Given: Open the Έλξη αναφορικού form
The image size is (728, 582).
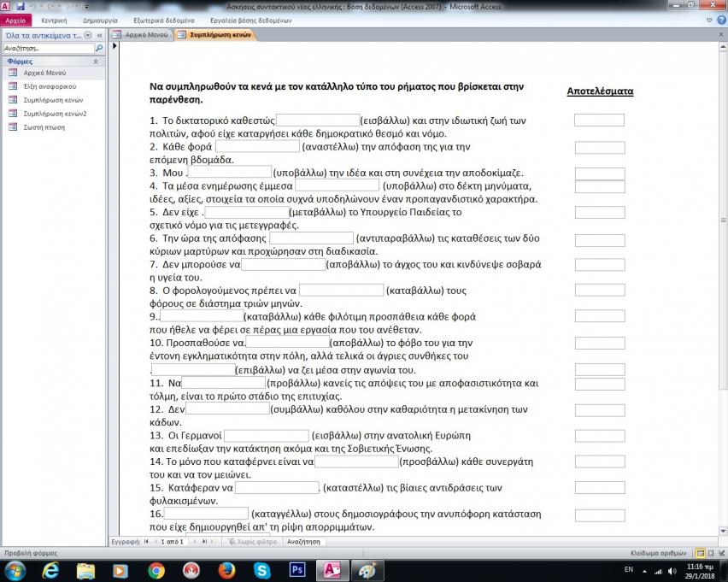Looking at the screenshot, I should point(50,86).
